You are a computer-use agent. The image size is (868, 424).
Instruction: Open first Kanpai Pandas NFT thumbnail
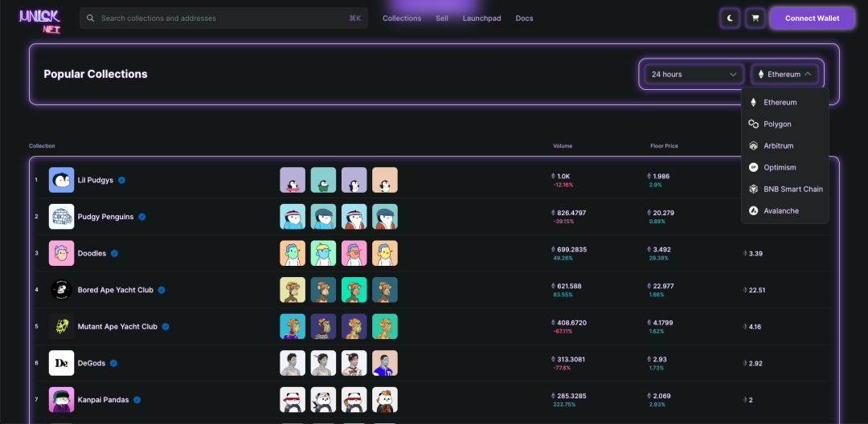[x=293, y=400]
